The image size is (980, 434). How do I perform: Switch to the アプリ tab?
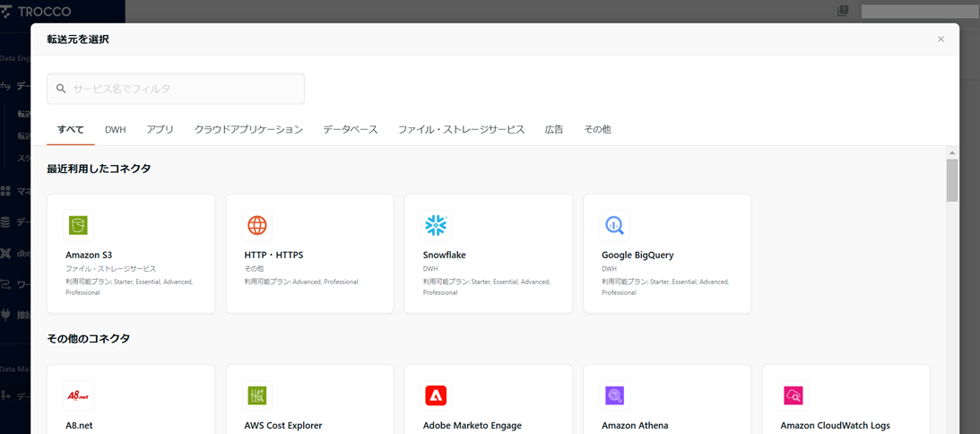coord(160,129)
